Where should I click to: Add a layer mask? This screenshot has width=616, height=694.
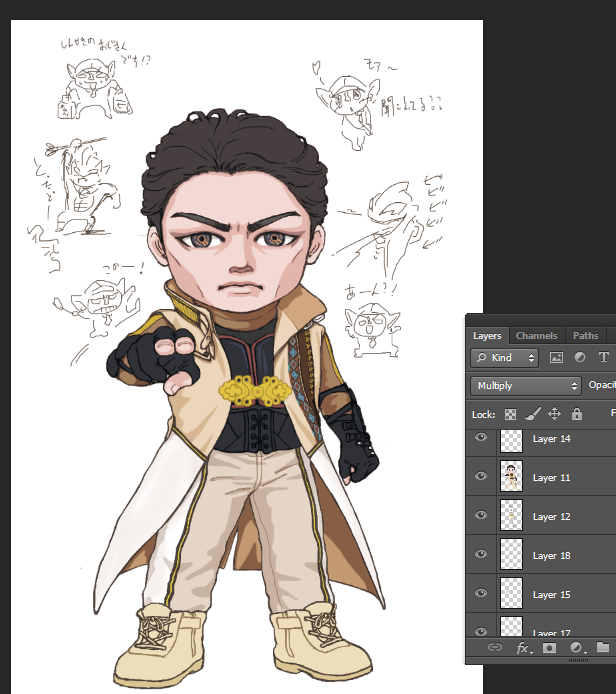click(549, 648)
